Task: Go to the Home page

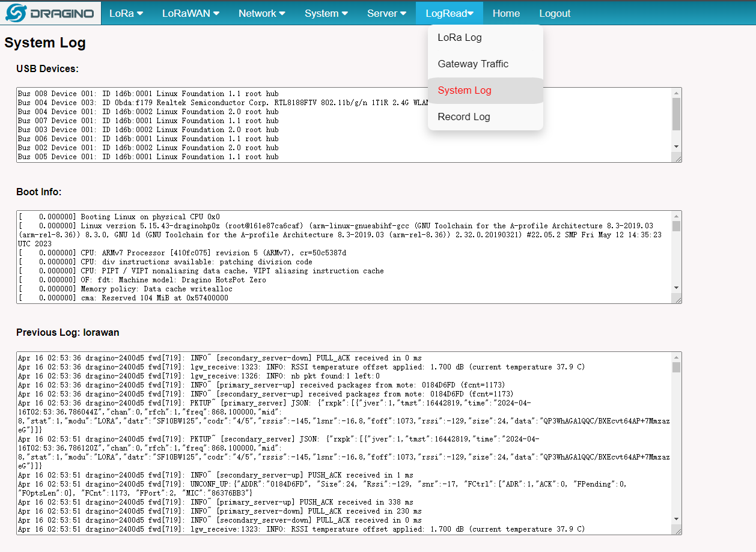Action: pos(506,13)
